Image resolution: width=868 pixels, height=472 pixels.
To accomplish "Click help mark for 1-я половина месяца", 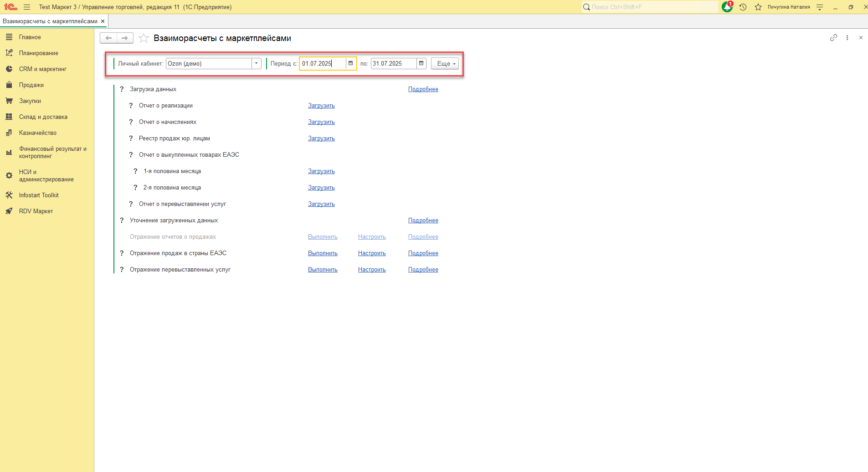I will click(135, 171).
